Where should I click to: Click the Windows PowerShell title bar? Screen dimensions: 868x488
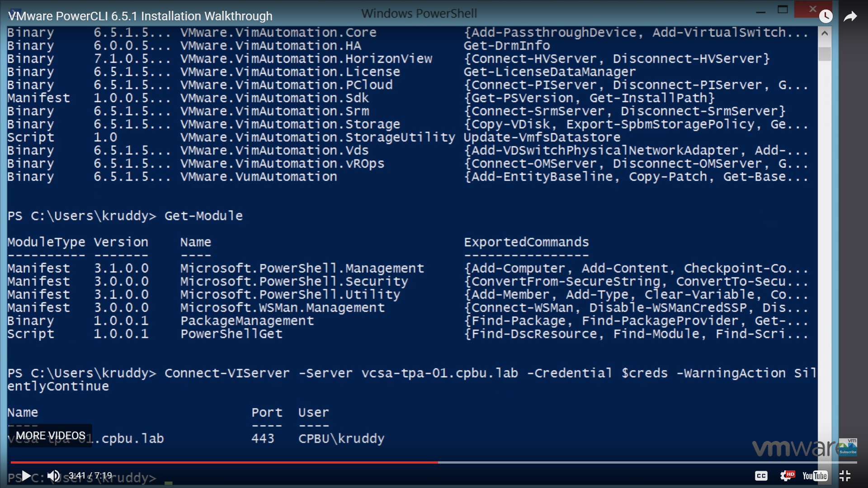click(419, 14)
